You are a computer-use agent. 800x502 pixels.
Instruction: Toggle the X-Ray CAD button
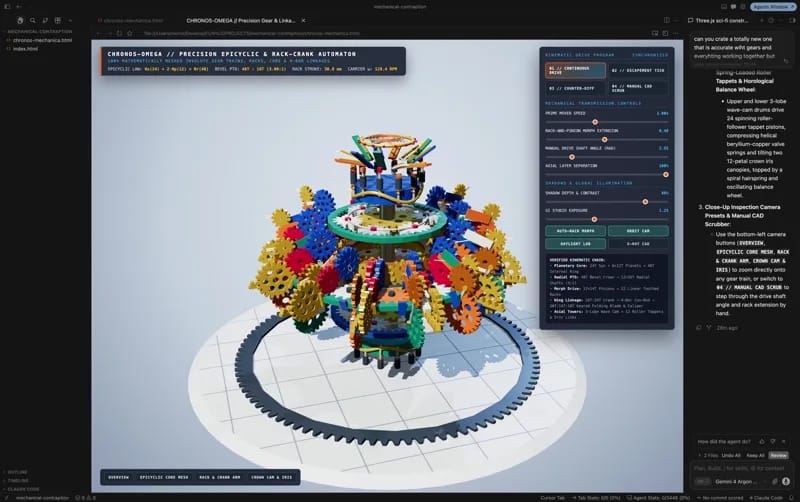click(638, 244)
